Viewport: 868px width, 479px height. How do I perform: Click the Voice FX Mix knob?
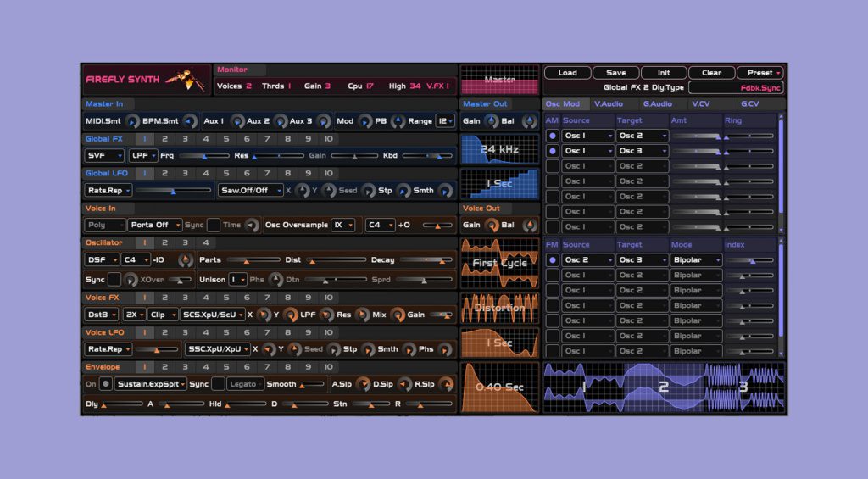(398, 315)
